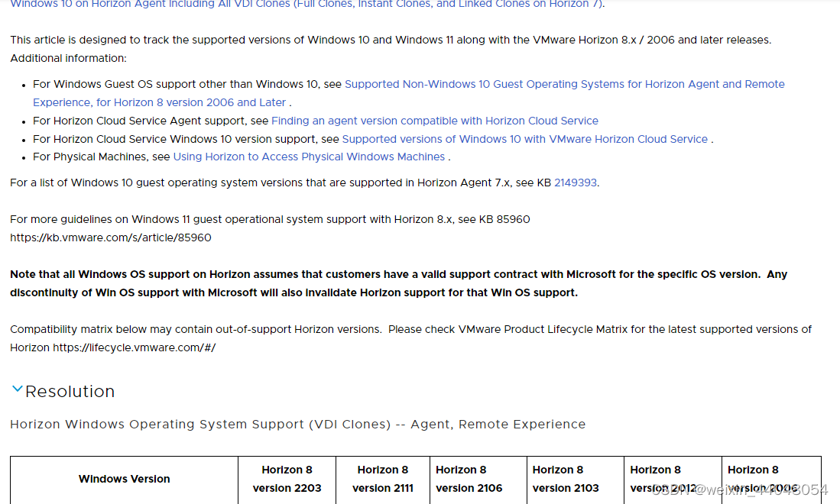Click the Windows Version column header
The width and height of the screenshot is (840, 504).
pyautogui.click(x=124, y=479)
